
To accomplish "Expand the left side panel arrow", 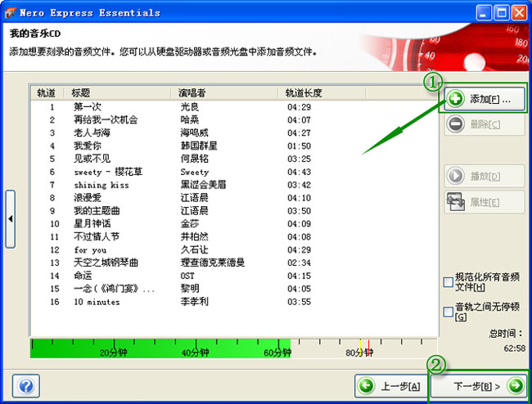I will tap(11, 219).
